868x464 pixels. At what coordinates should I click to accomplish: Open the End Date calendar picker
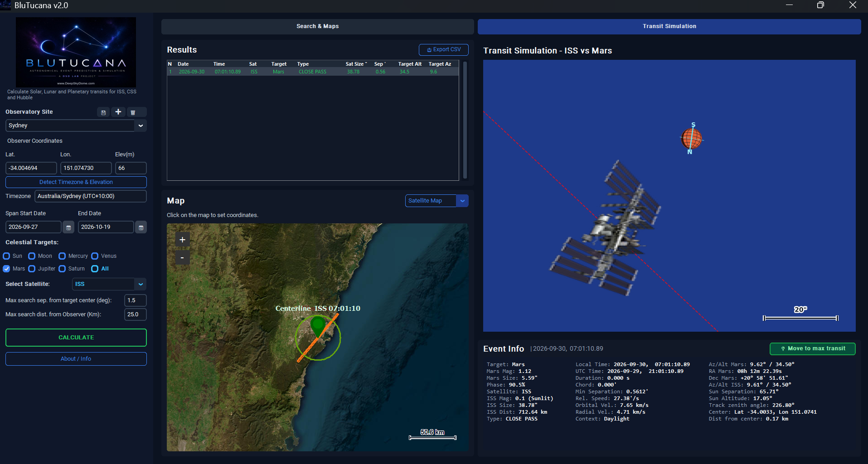[x=141, y=227]
